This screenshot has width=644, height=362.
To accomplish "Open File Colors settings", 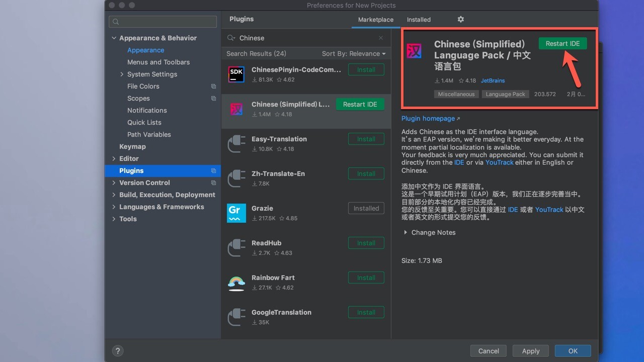I will pyautogui.click(x=143, y=86).
